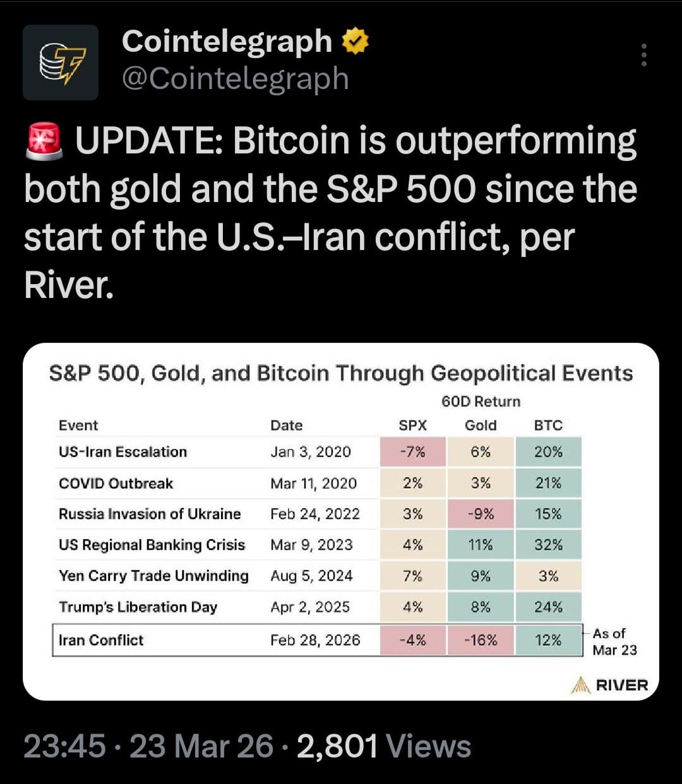Open the Cointelegraph profile avatar
682x784 pixels.
(x=61, y=62)
